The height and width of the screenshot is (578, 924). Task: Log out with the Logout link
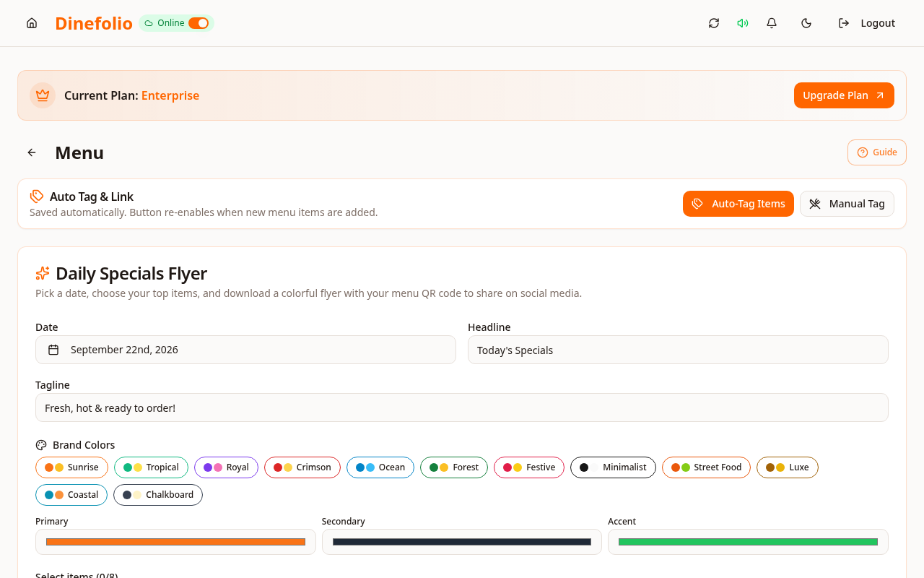tap(866, 23)
